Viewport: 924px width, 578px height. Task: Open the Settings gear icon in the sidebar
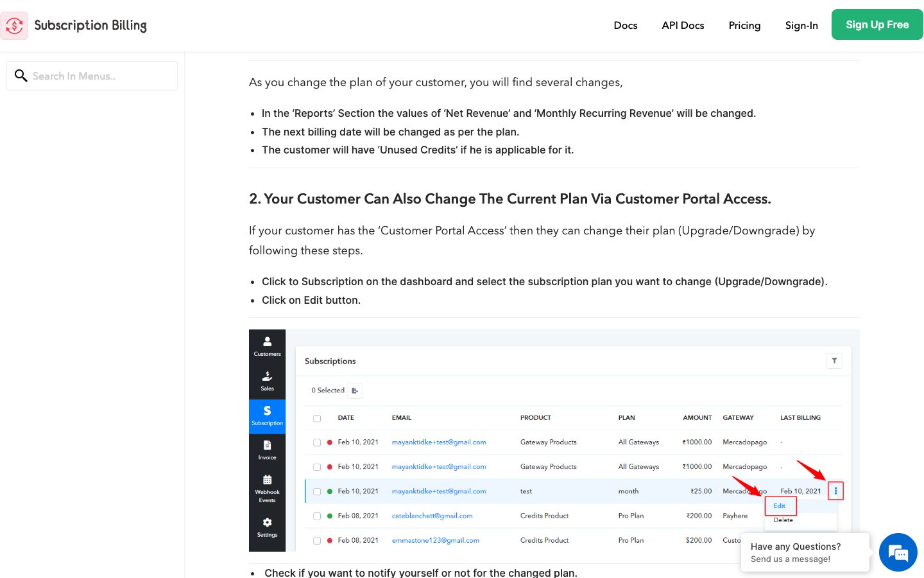[267, 527]
